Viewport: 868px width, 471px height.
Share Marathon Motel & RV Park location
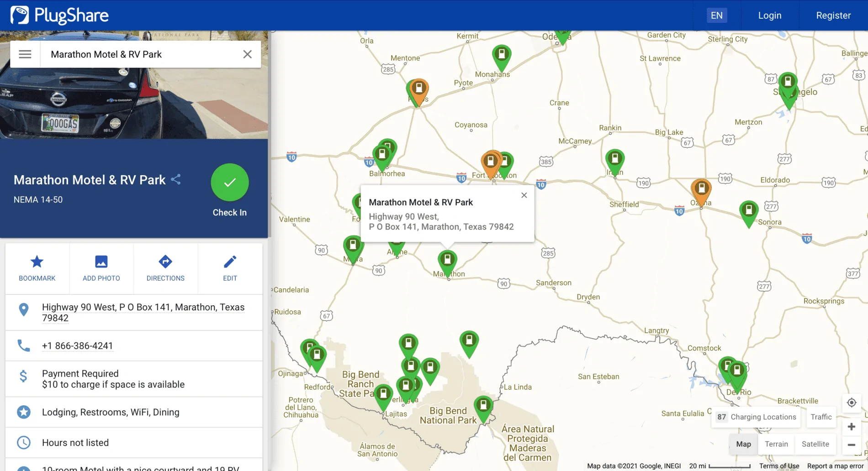point(176,179)
